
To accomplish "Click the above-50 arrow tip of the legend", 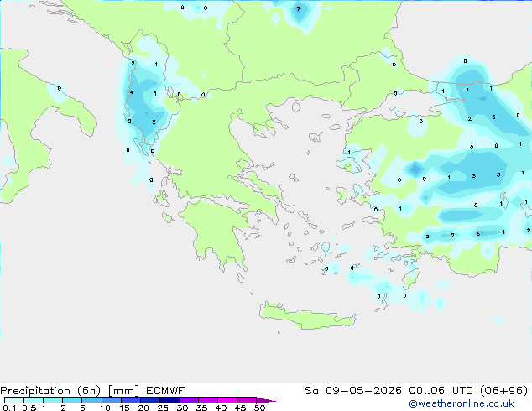I will click(x=266, y=400).
